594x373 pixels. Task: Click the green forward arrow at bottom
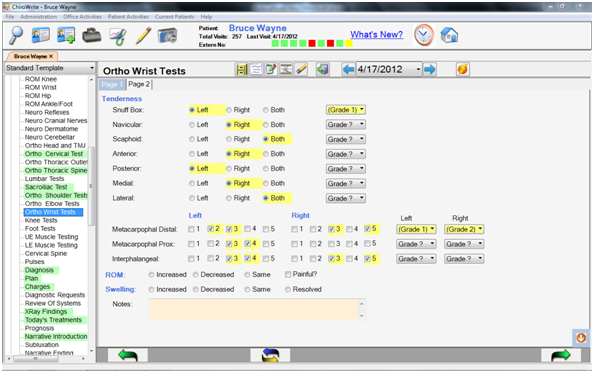[561, 356]
